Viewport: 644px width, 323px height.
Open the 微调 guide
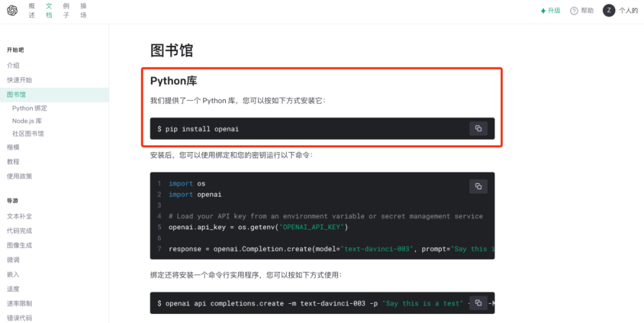[x=13, y=260]
